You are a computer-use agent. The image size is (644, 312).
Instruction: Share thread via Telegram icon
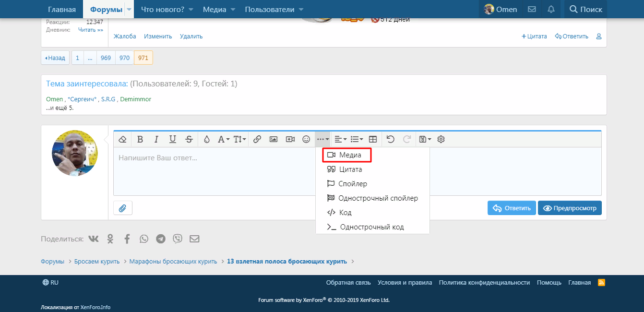[x=161, y=239]
